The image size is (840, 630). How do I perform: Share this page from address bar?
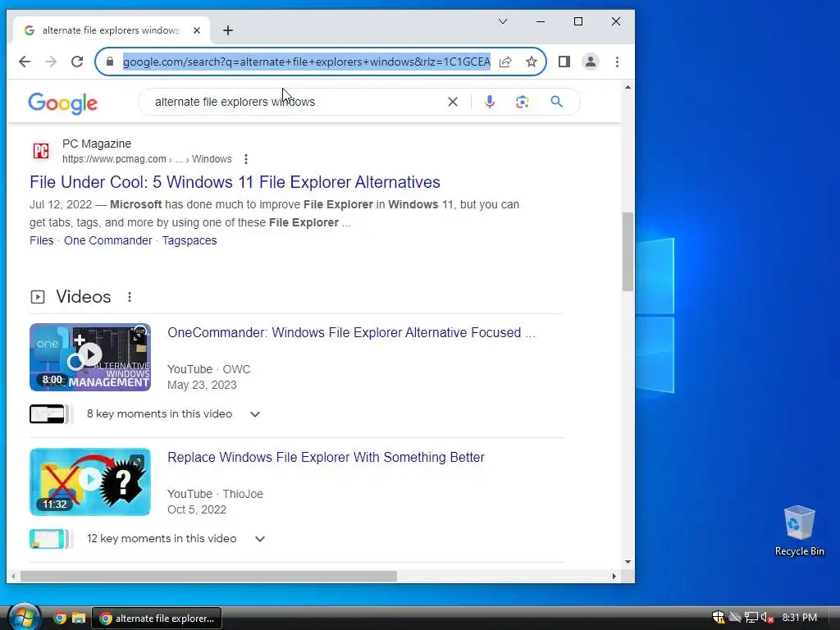[x=505, y=62]
